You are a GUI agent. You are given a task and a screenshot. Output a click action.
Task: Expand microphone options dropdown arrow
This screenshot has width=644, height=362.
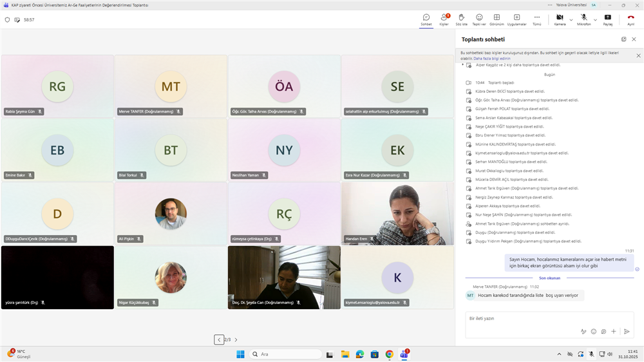[x=594, y=20]
